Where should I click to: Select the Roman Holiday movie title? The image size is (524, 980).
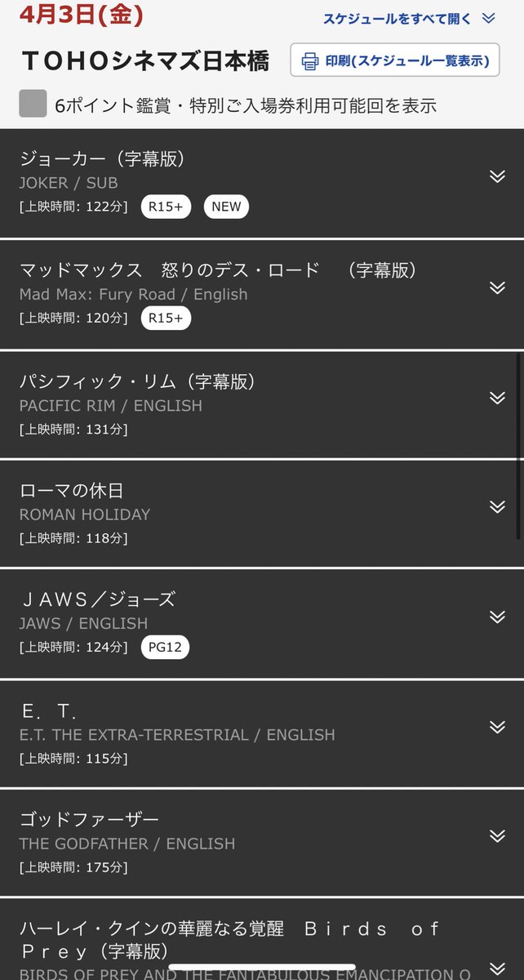point(72,490)
